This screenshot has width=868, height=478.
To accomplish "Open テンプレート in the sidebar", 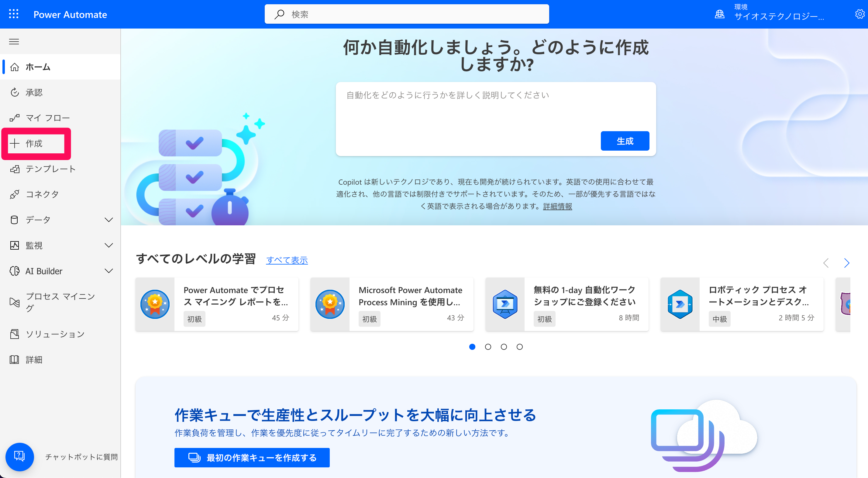I will click(x=60, y=169).
